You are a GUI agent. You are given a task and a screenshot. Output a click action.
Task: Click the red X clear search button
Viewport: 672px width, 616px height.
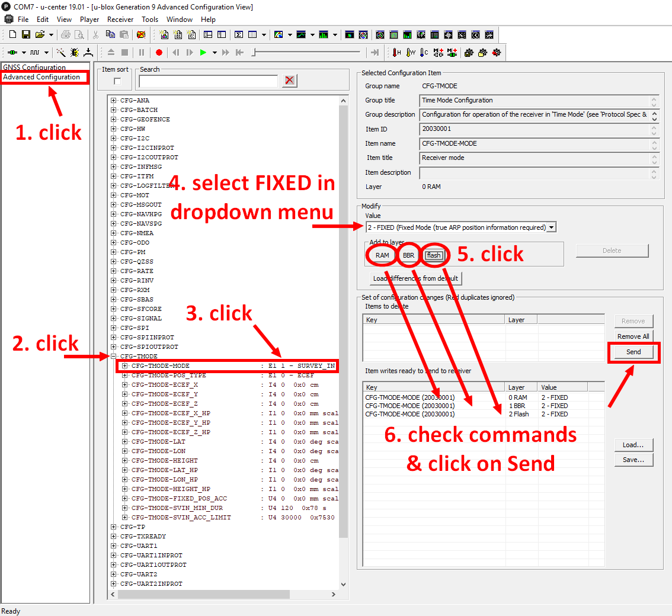290,81
